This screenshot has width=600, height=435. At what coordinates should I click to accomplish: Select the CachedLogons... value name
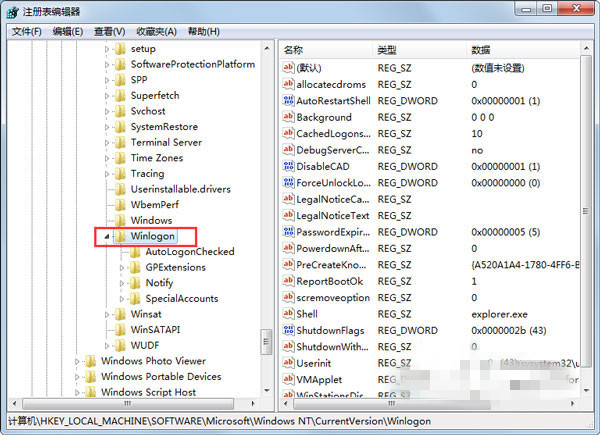[334, 134]
